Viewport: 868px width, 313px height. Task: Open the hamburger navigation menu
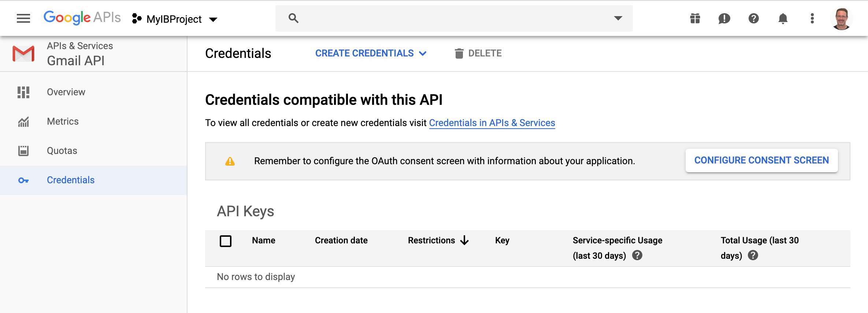pos(23,18)
